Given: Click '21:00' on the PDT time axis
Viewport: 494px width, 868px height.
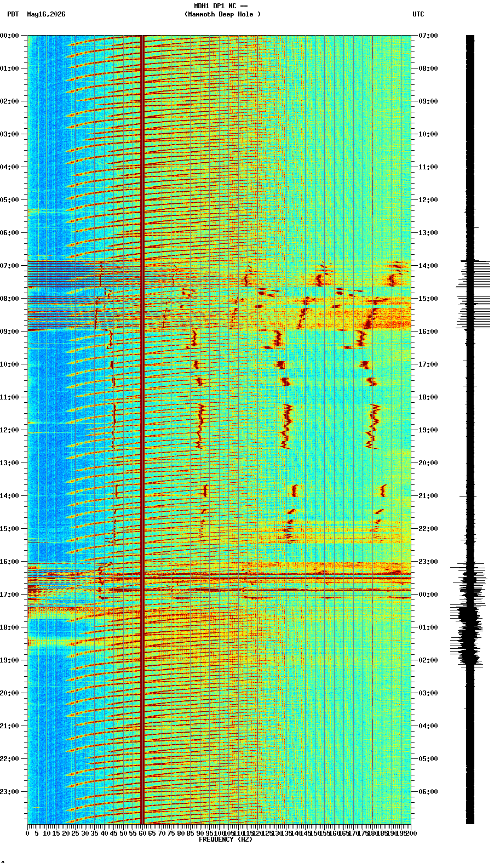Looking at the screenshot, I should (x=9, y=726).
